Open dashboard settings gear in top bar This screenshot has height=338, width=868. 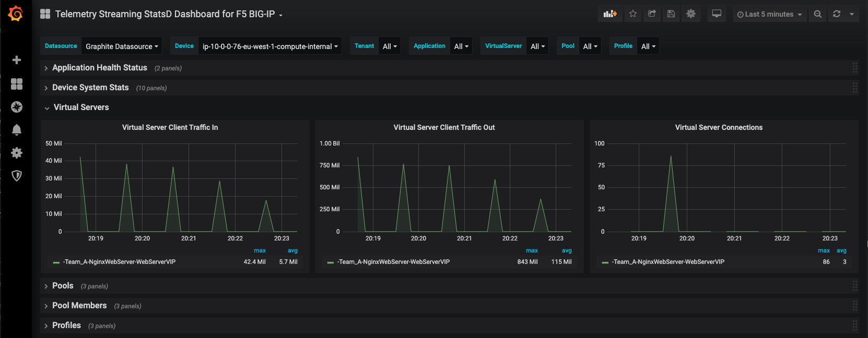(691, 14)
